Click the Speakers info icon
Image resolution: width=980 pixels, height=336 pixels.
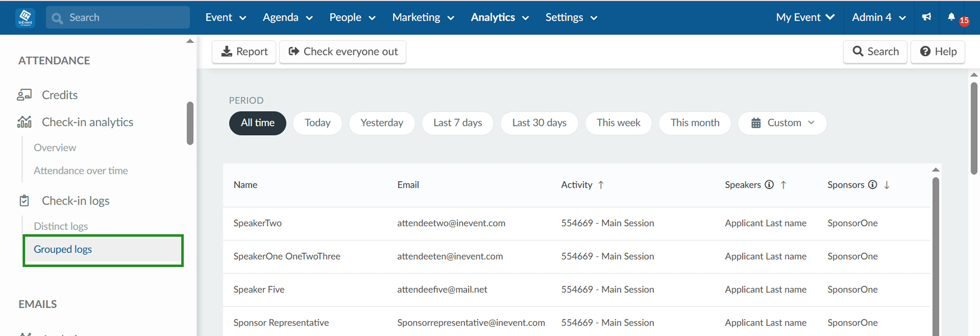click(769, 185)
